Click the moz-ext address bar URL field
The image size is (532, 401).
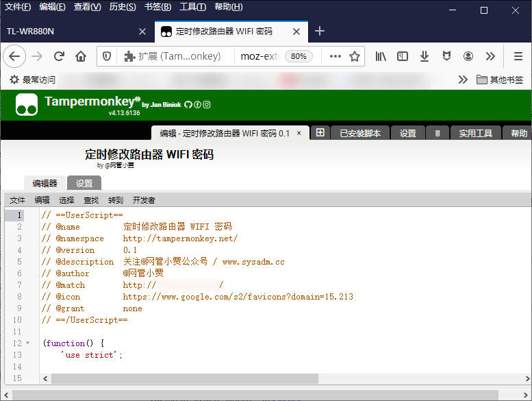tap(259, 56)
